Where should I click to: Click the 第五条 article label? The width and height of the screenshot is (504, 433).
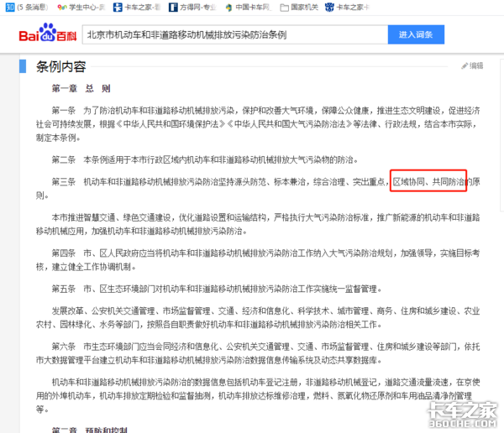pos(64,289)
